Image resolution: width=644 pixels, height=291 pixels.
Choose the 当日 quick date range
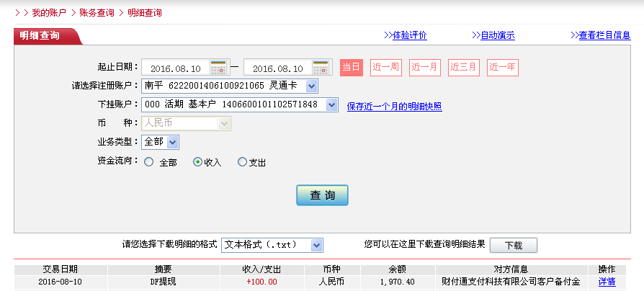(351, 68)
